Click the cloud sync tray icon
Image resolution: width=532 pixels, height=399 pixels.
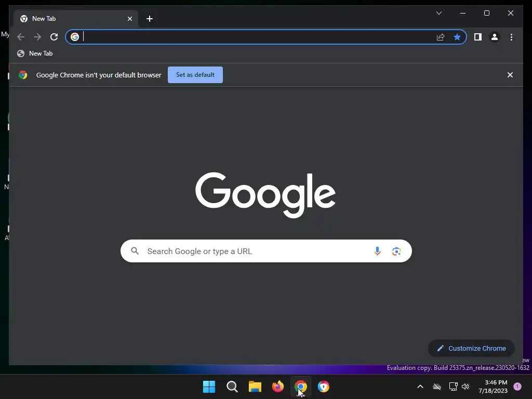(x=437, y=387)
